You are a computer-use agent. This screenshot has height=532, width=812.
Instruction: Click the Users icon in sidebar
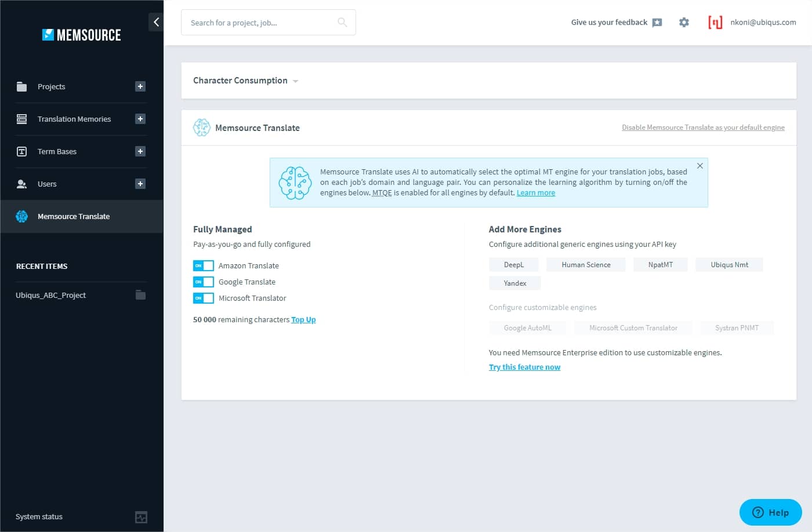click(21, 184)
